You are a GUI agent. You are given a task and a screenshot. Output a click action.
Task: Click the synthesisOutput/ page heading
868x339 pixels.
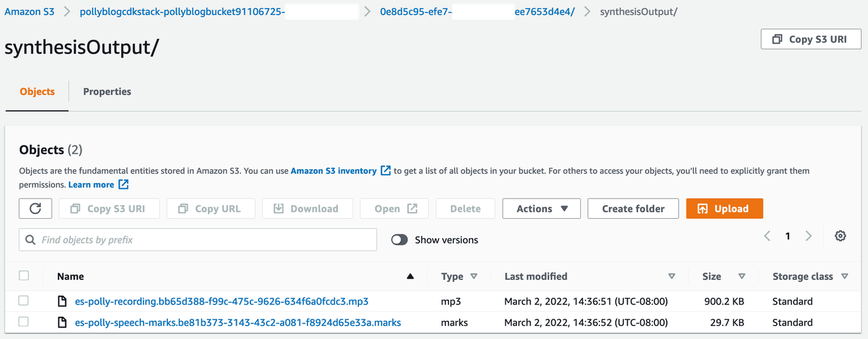[82, 48]
